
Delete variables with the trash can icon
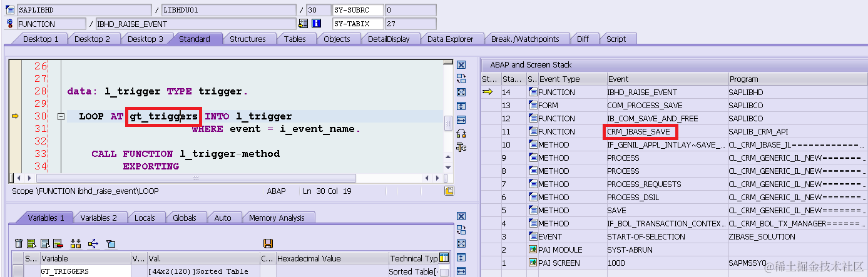(19, 243)
